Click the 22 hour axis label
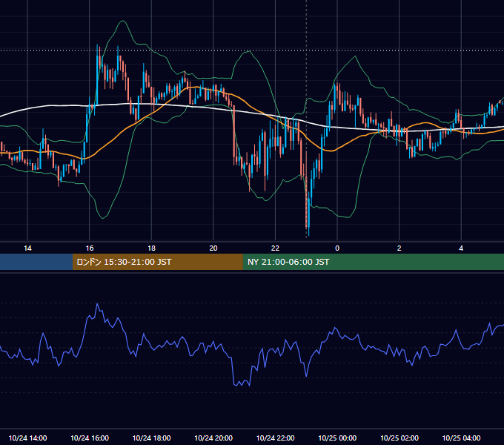Viewport: 504px width, 445px height. click(x=275, y=248)
